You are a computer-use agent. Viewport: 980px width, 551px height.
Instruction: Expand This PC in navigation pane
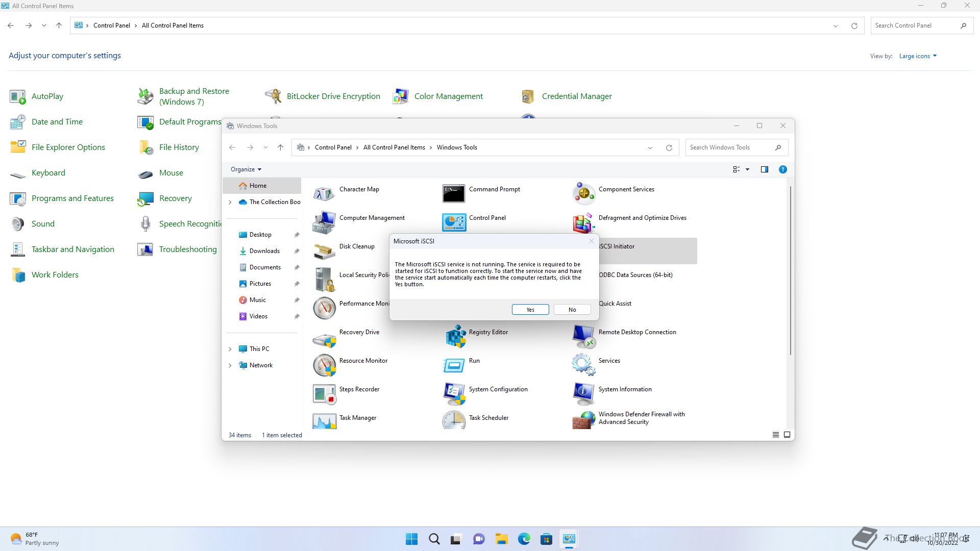pos(230,349)
